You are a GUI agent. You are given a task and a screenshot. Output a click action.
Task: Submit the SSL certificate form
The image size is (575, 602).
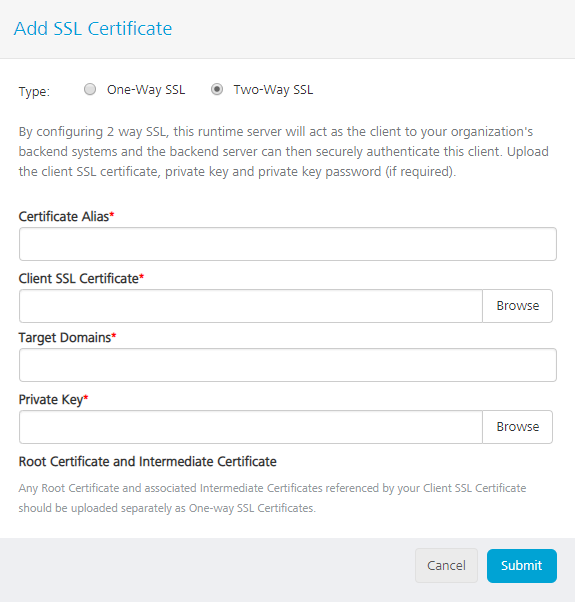[x=522, y=566]
